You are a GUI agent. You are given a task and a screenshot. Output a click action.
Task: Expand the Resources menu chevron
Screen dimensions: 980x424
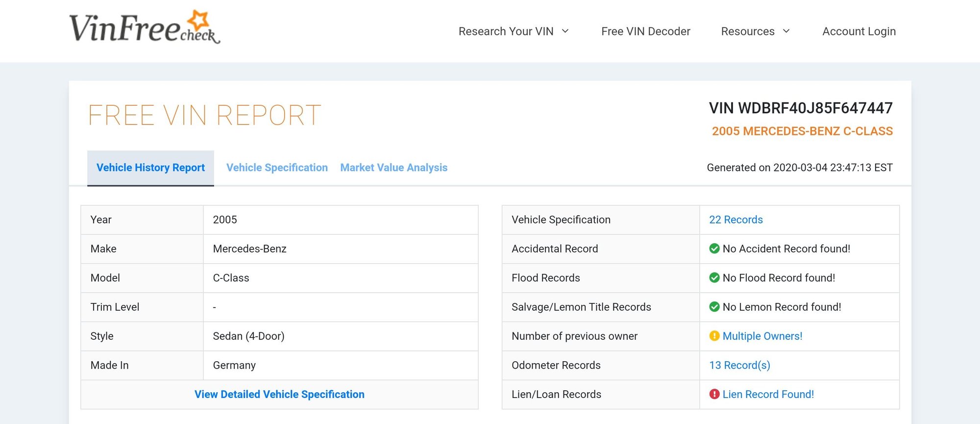786,31
